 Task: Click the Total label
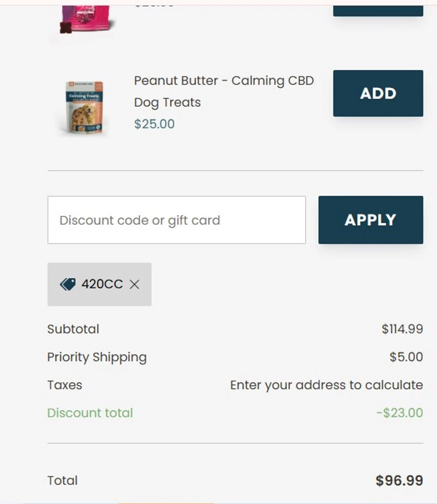click(62, 480)
